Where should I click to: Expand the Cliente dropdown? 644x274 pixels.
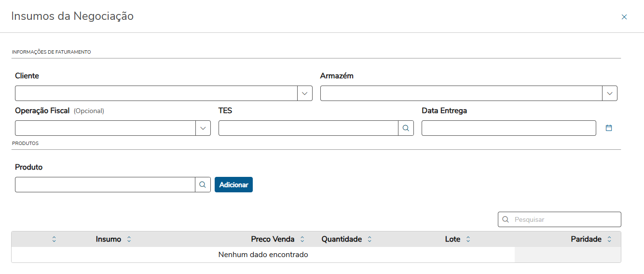304,93
